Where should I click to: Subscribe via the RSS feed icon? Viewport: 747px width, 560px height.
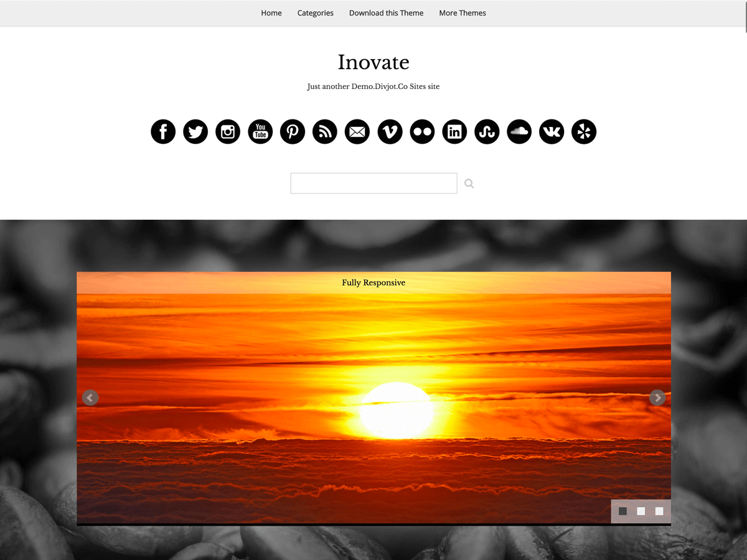[324, 131]
